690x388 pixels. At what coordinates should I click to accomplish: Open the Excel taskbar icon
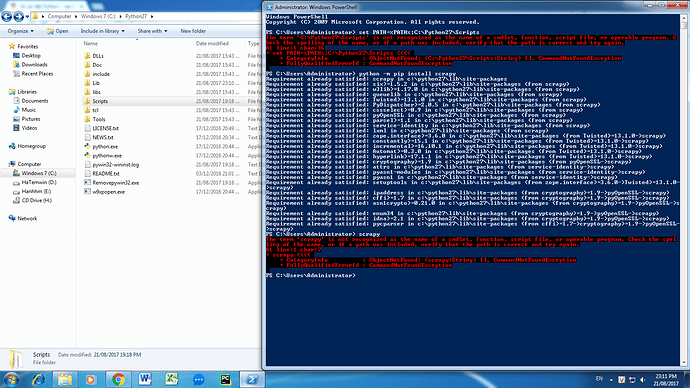(x=172, y=379)
